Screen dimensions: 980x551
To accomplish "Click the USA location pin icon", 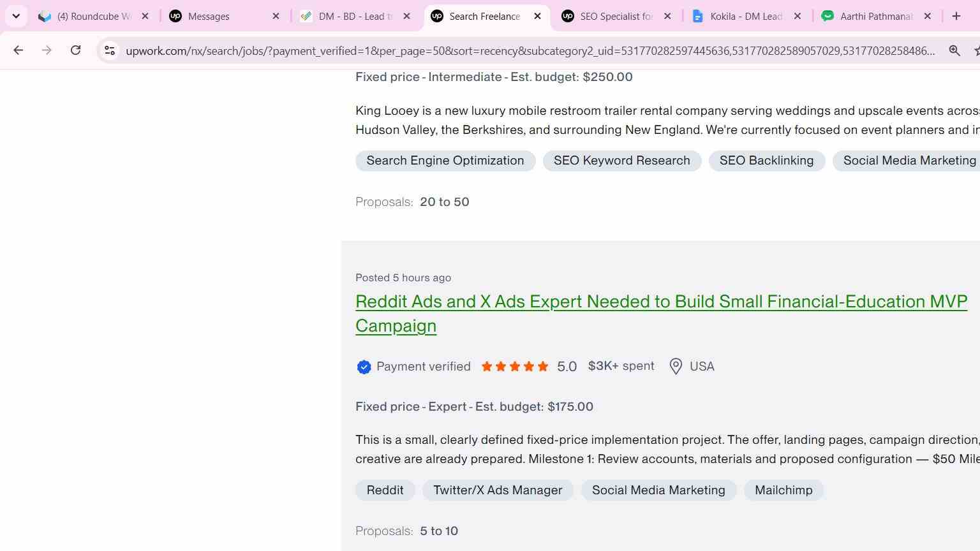I will [676, 367].
